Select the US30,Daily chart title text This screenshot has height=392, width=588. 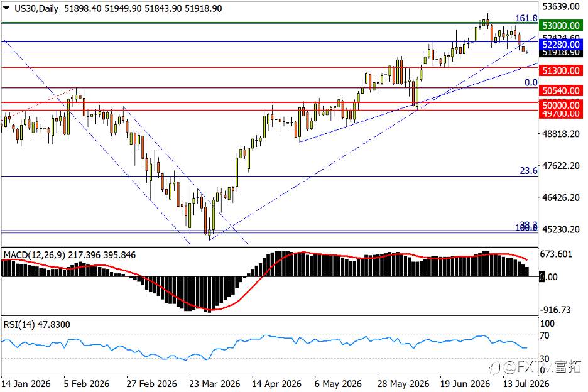(x=36, y=9)
